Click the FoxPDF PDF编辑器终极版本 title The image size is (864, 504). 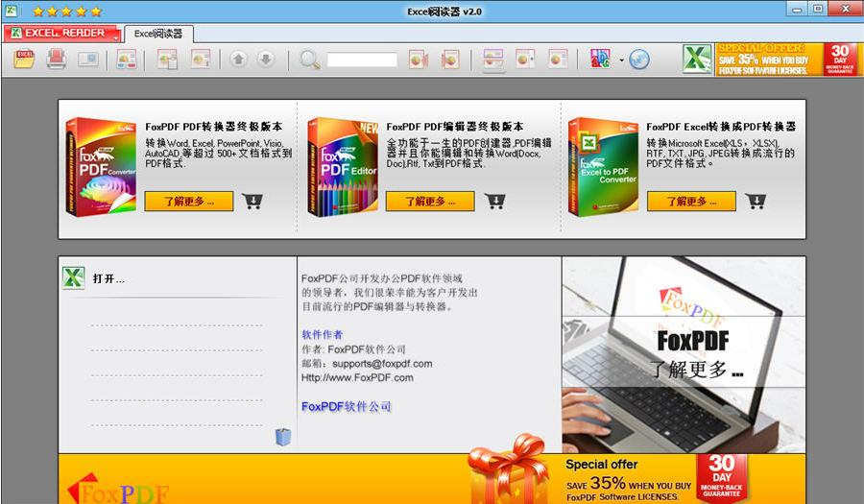[455, 127]
